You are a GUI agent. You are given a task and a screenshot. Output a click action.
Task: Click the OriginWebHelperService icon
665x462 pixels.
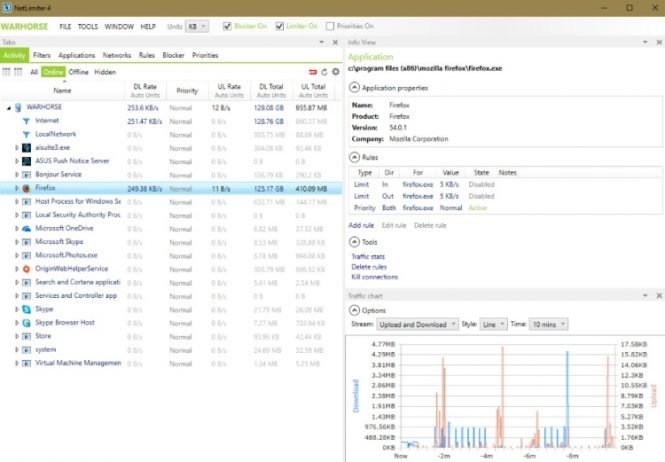27,268
